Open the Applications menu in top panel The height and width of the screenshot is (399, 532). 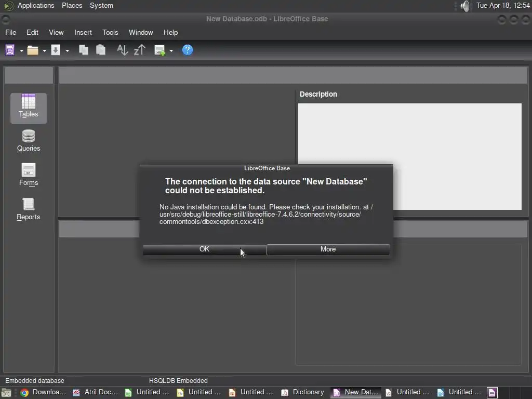36,5
